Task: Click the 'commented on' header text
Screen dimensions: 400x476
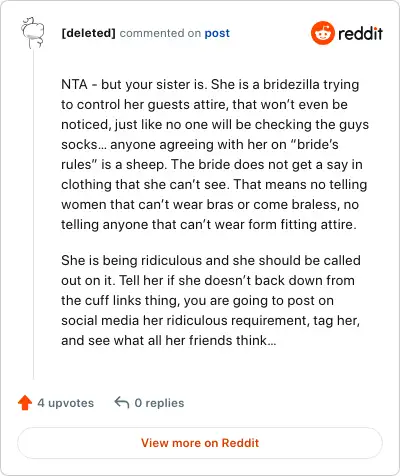Action: click(x=160, y=33)
